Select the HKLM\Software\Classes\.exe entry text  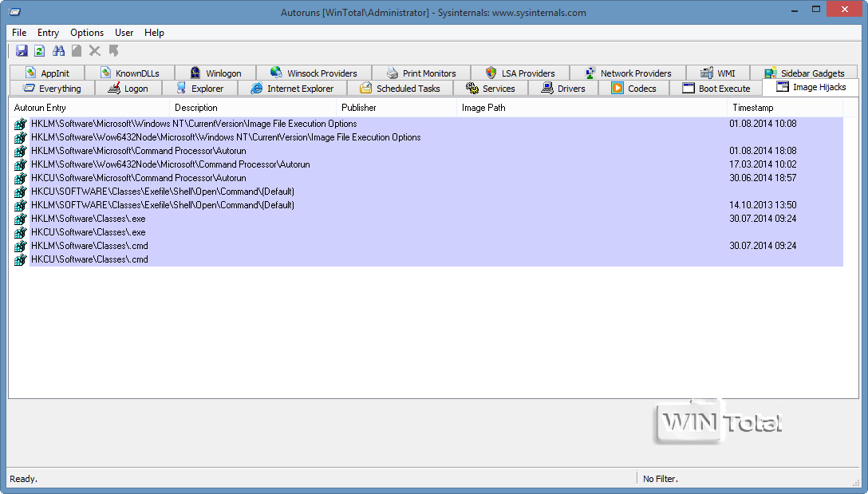[x=89, y=219]
